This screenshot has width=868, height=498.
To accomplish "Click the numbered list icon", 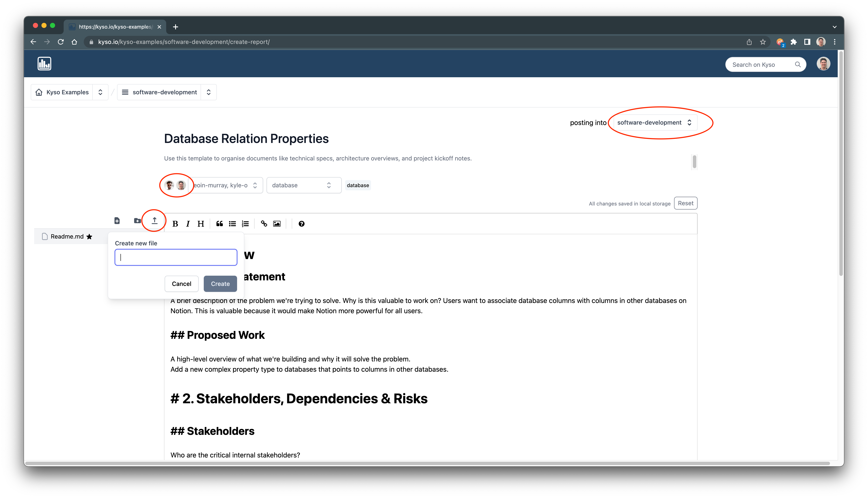I will click(x=245, y=224).
